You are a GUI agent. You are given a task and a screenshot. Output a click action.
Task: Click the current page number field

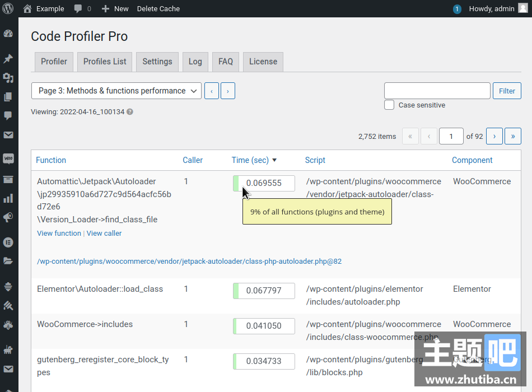tap(451, 136)
